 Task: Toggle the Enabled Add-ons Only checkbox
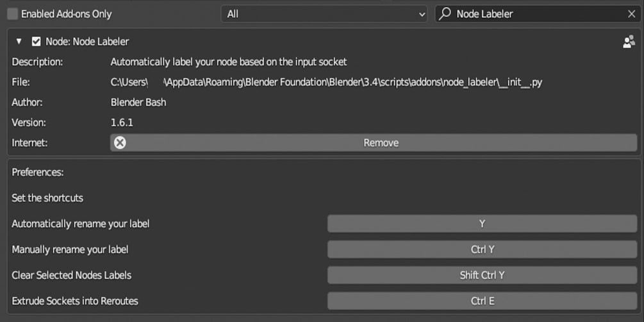point(12,13)
